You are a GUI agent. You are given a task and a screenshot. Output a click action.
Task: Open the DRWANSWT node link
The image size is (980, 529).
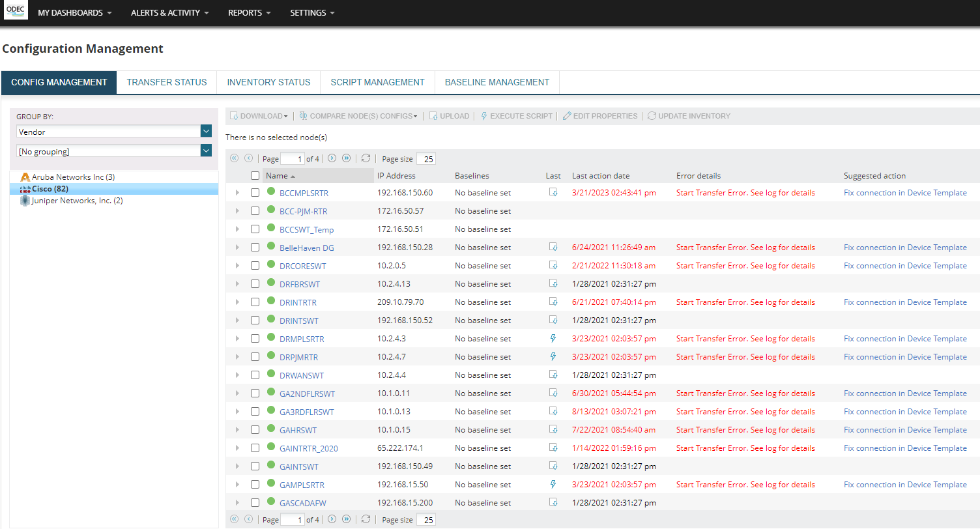click(302, 375)
